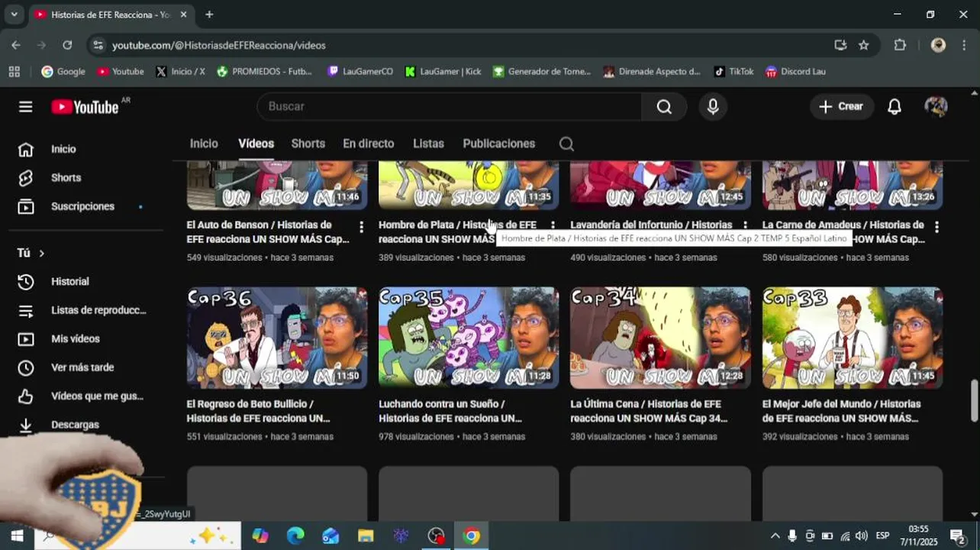Open volume control in system tray
The image size is (980, 550).
pyautogui.click(x=862, y=536)
